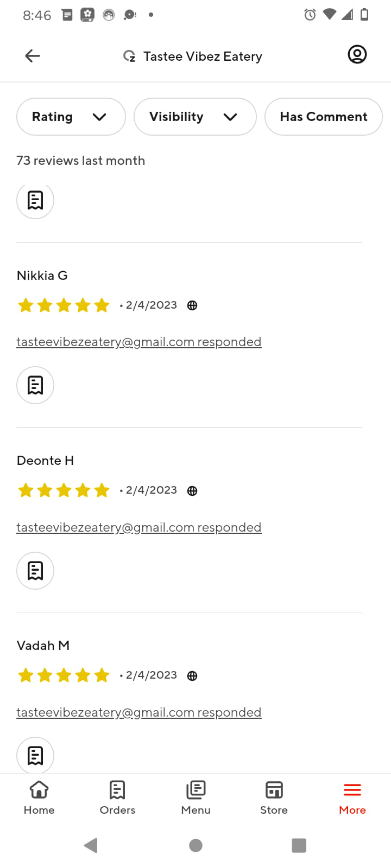Tap the public globe icon on Deonte H's review
The width and height of the screenshot is (391, 868).
click(192, 491)
